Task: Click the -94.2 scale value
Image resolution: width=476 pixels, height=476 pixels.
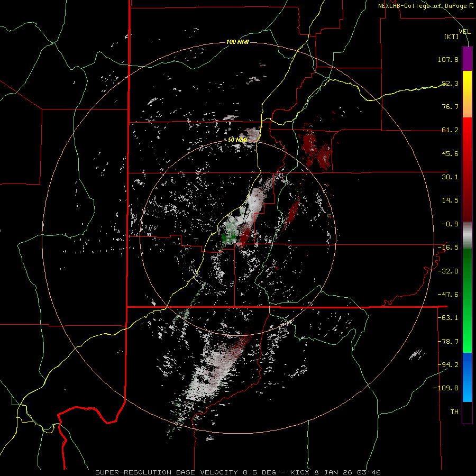Action: [448, 364]
